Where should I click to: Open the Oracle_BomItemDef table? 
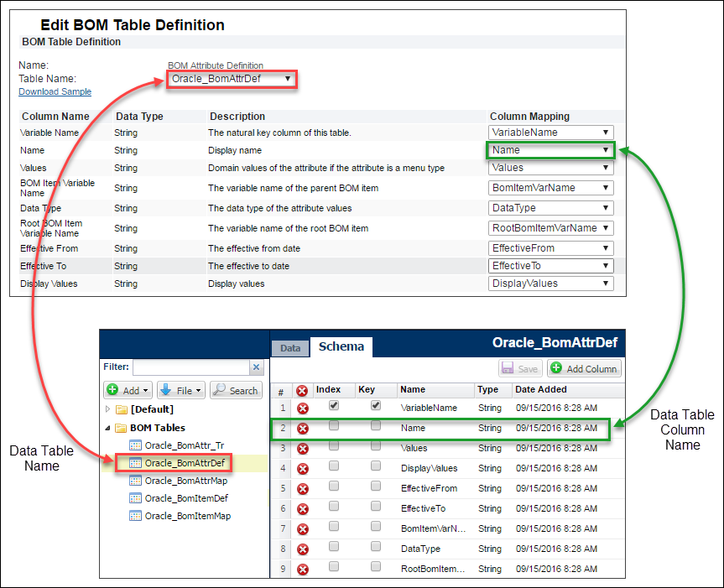pos(183,498)
